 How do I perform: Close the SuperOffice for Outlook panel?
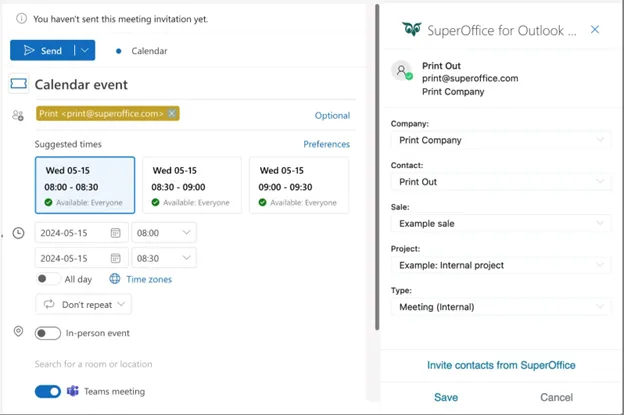click(595, 30)
